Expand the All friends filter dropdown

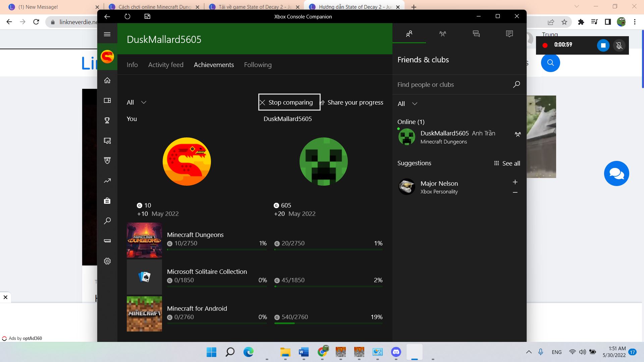tap(407, 104)
